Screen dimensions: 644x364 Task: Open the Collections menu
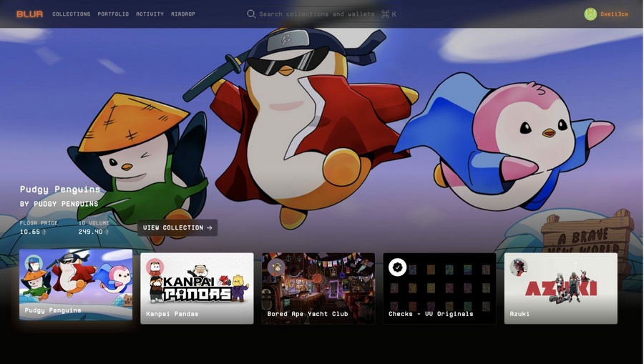71,14
